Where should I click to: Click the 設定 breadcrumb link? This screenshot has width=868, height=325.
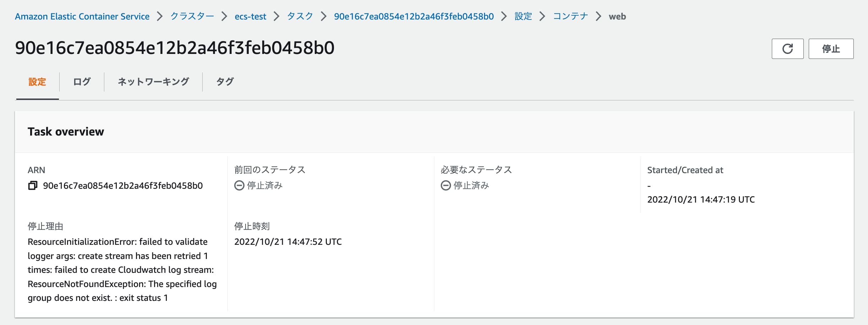[523, 16]
